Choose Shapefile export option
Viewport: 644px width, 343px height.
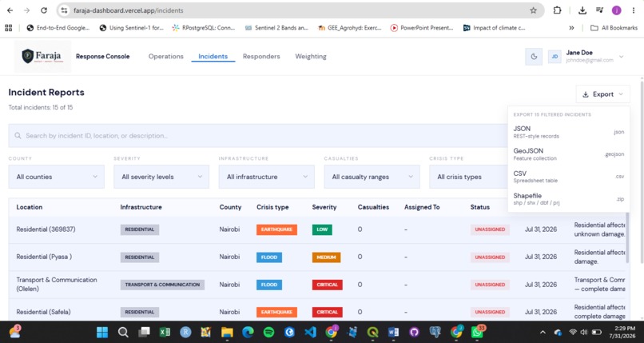[568, 199]
